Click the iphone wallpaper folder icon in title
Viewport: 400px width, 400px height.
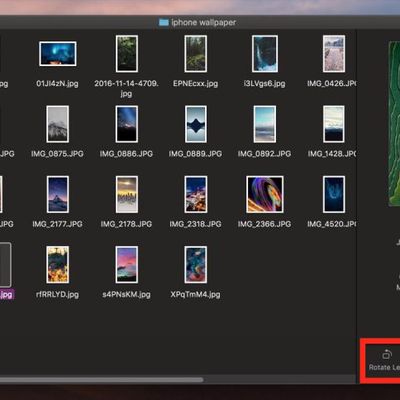pos(164,22)
